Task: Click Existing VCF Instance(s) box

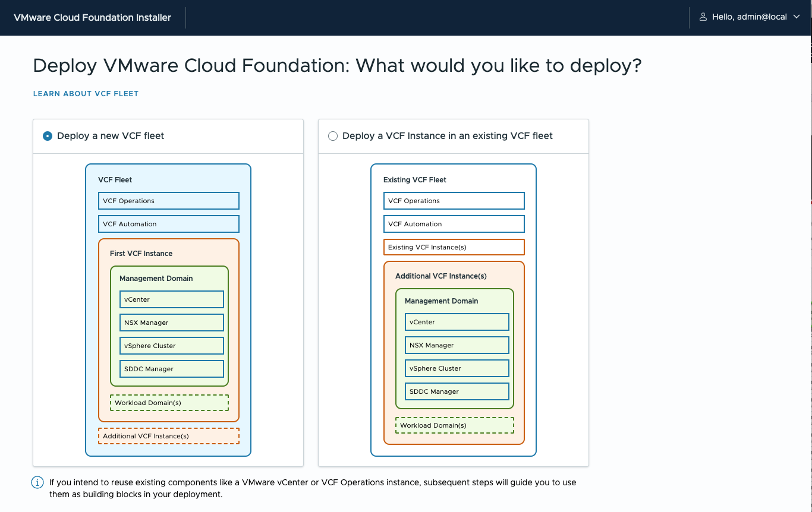Action: (x=454, y=247)
